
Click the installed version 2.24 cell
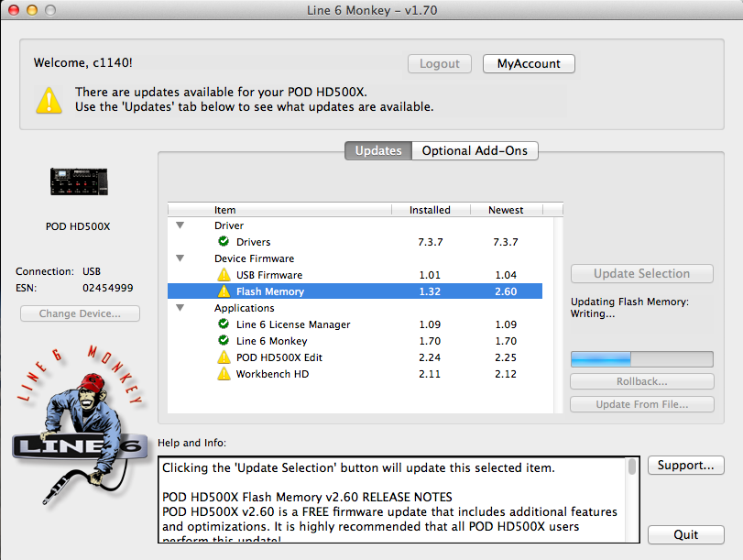430,357
